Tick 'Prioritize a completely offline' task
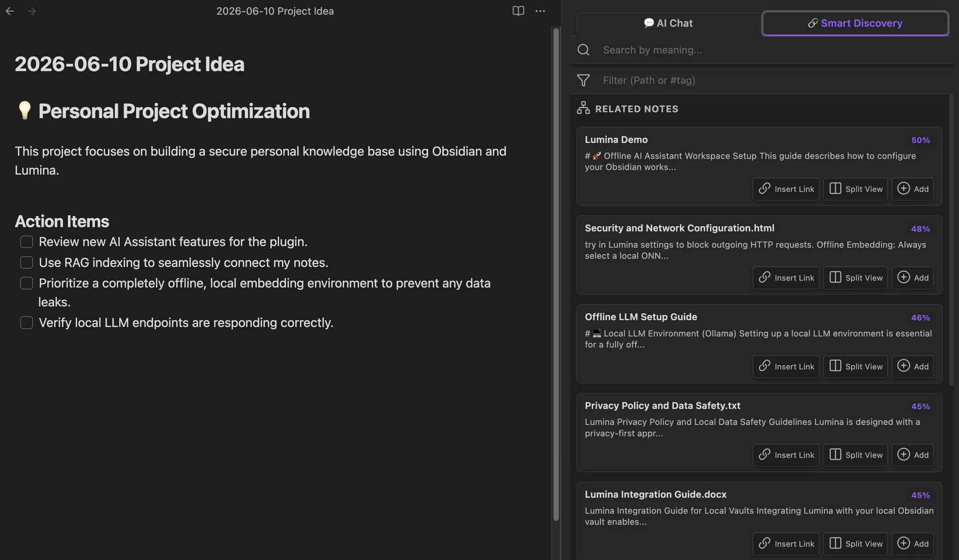The image size is (959, 560). 27,283
